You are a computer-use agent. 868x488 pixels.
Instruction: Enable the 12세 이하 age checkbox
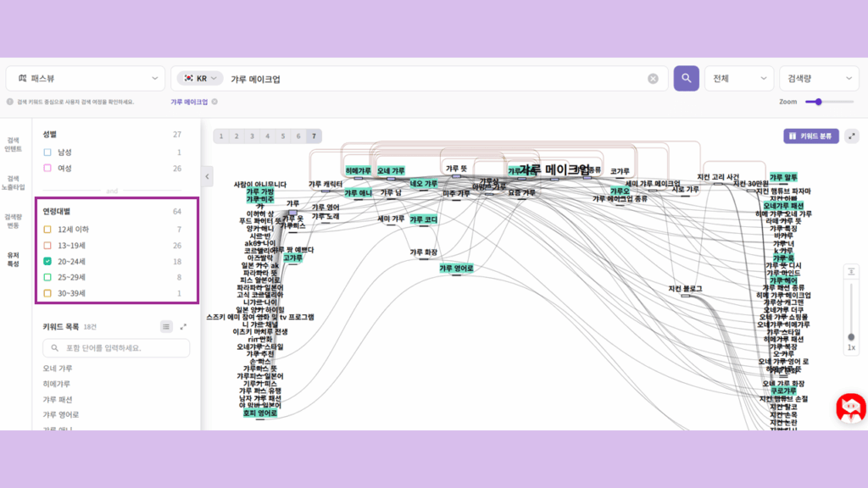pyautogui.click(x=48, y=230)
